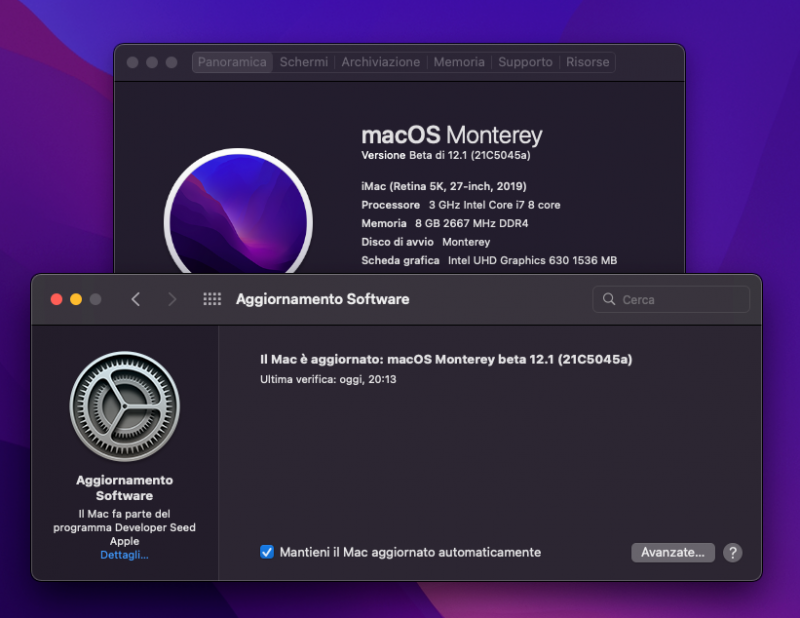
Task: Click the 'Disco di avvio Monterey' line
Action: pos(426,242)
